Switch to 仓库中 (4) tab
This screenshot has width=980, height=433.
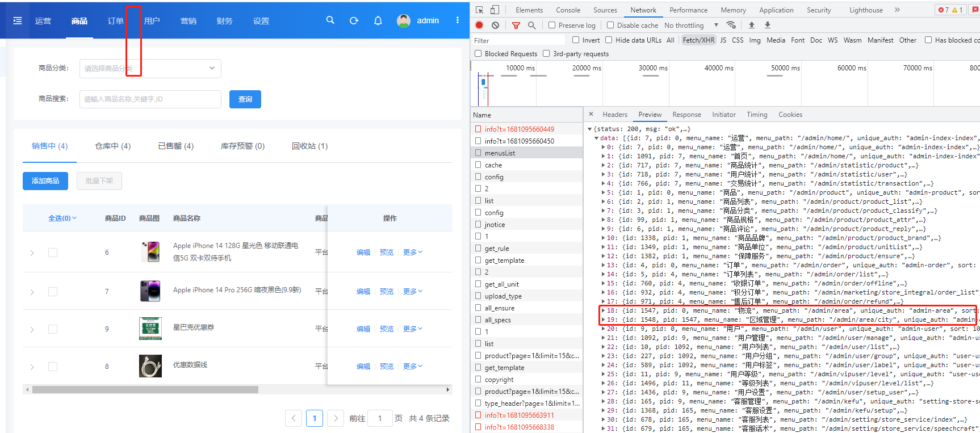113,146
